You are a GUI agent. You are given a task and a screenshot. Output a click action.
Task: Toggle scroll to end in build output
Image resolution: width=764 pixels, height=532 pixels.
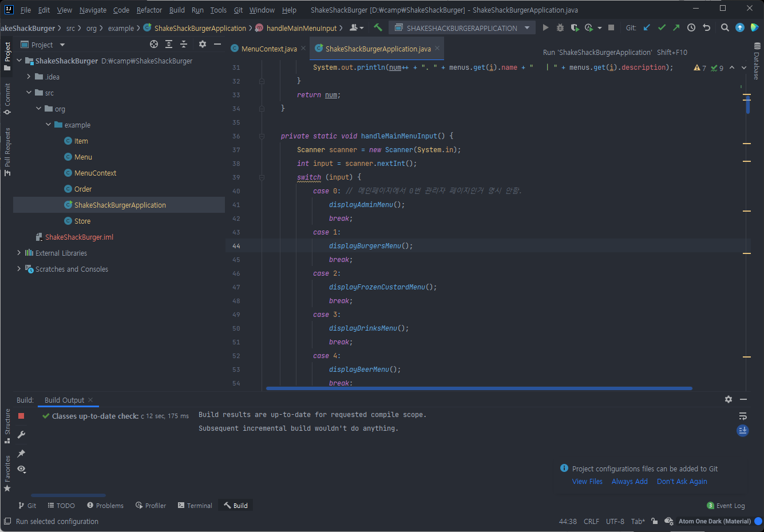tap(743, 430)
